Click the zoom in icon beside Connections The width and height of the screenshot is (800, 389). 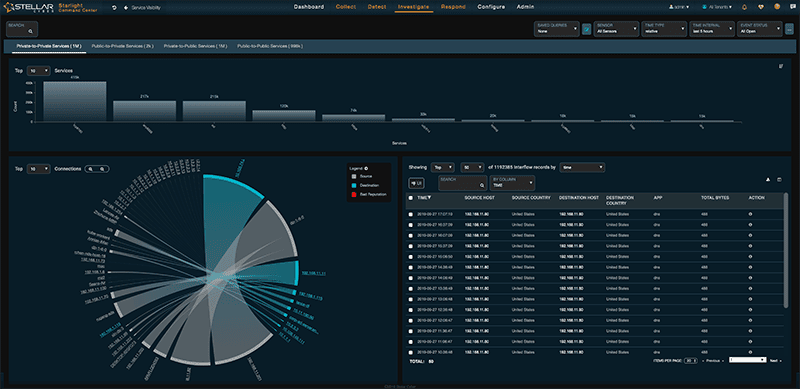[x=102, y=168]
